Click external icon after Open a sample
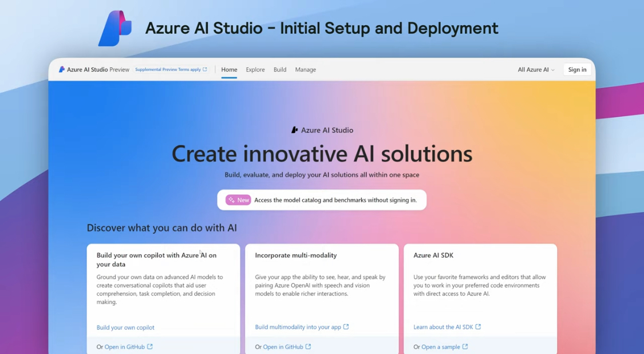Viewport: 644px width, 354px height. point(465,347)
